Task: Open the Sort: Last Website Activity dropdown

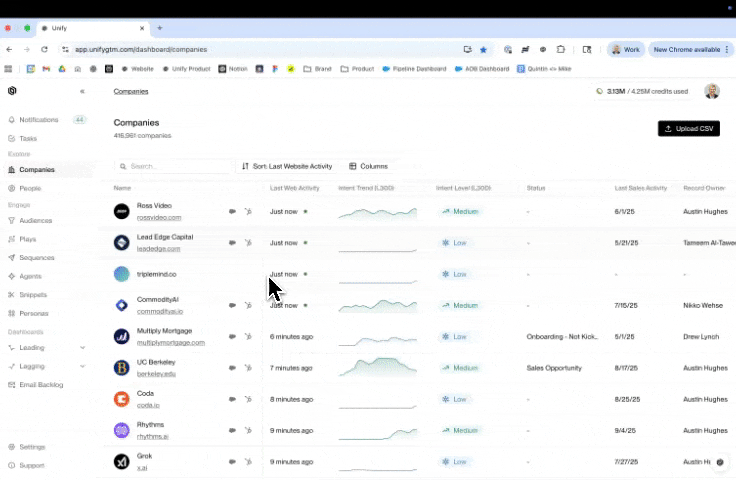Action: click(x=287, y=166)
